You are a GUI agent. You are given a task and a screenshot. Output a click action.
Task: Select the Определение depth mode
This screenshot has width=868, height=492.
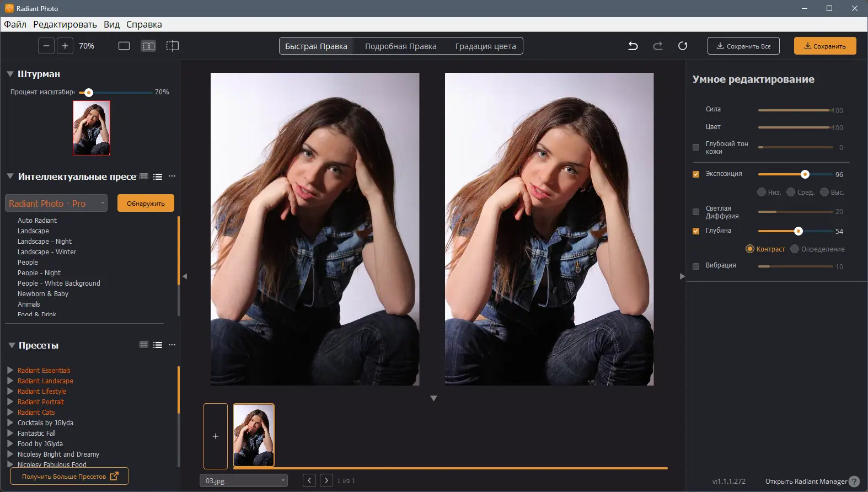(x=795, y=249)
